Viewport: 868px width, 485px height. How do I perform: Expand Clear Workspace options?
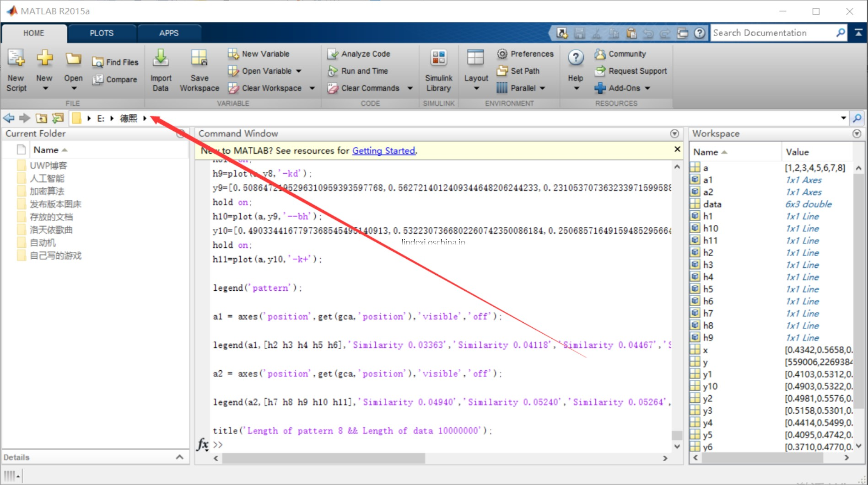click(312, 88)
